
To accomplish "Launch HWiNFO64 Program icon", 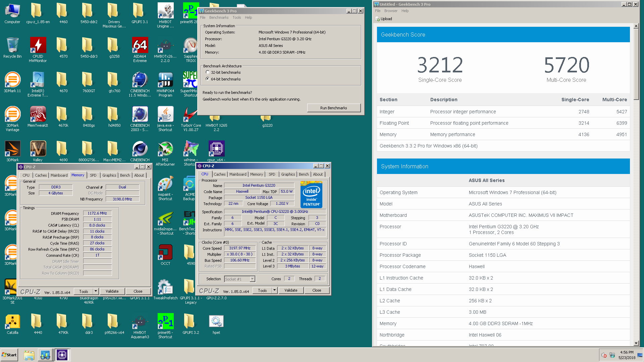I will click(x=165, y=84).
